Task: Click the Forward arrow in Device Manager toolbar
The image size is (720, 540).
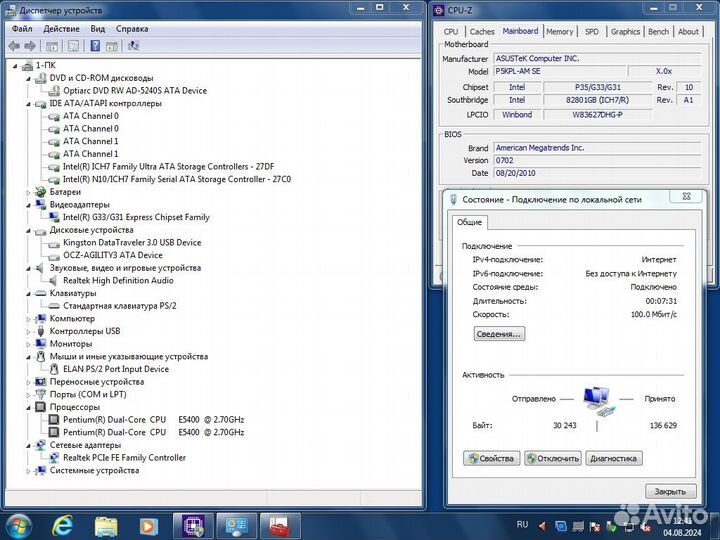Action: [30, 46]
